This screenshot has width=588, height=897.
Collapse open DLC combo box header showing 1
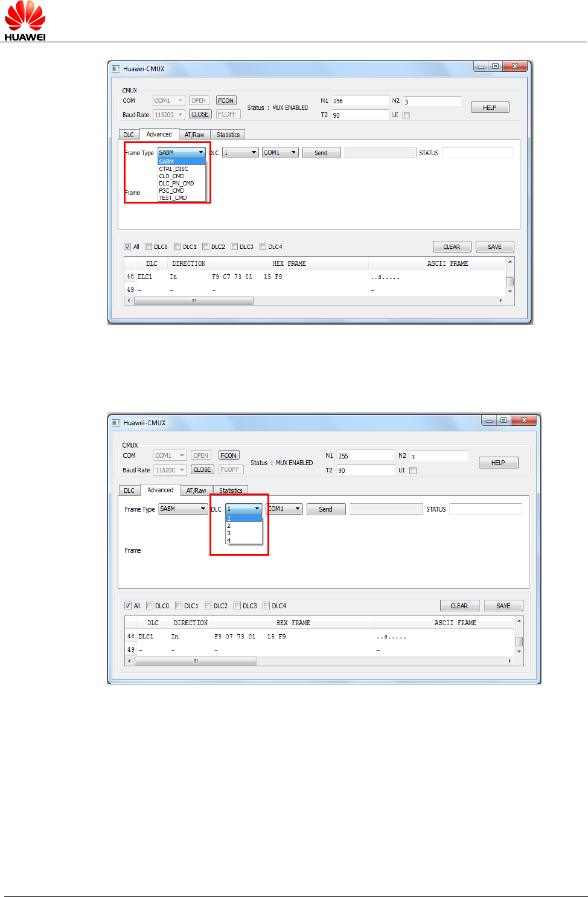[244, 509]
